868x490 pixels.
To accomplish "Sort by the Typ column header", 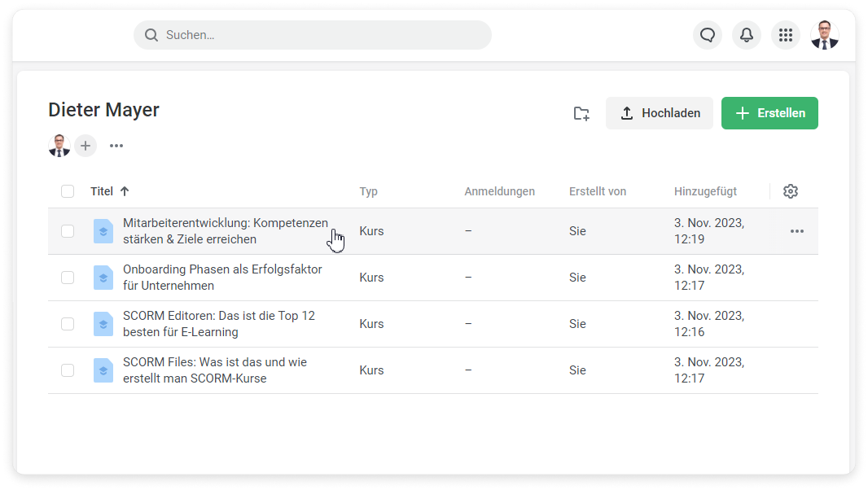I will (368, 191).
